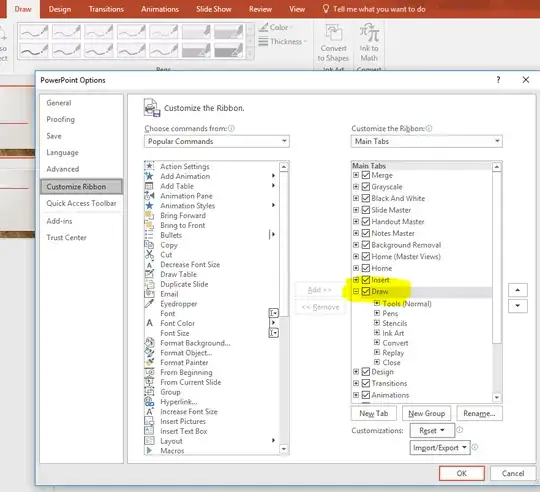Image resolution: width=540 pixels, height=492 pixels.
Task: Click the Animation Styles star icon
Action: coord(149,206)
